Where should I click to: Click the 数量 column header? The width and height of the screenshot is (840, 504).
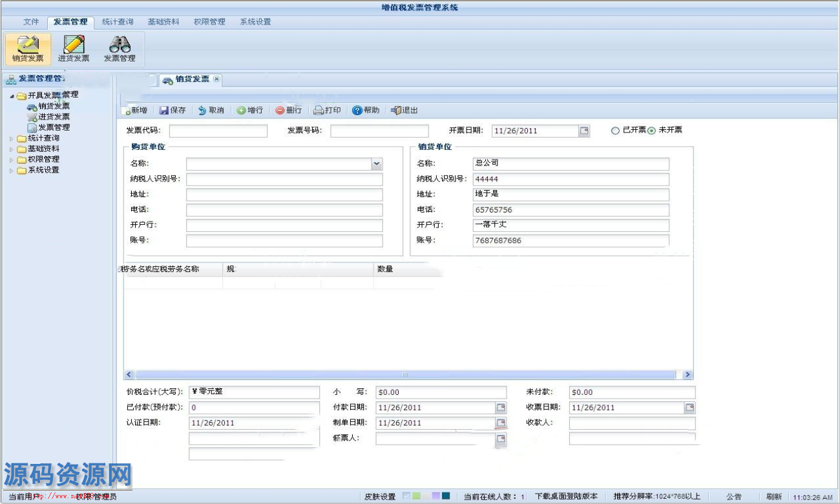[407, 269]
